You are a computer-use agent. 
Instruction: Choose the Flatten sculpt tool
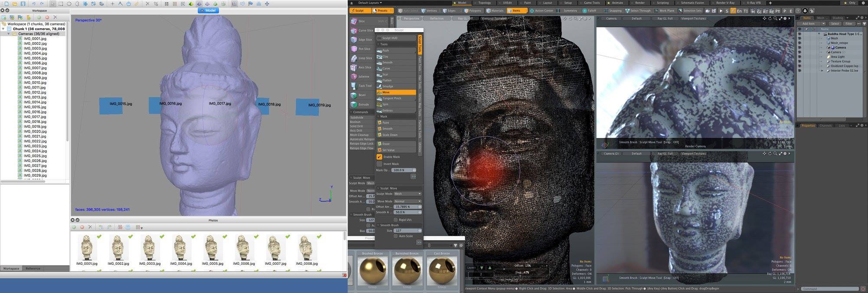[396, 80]
